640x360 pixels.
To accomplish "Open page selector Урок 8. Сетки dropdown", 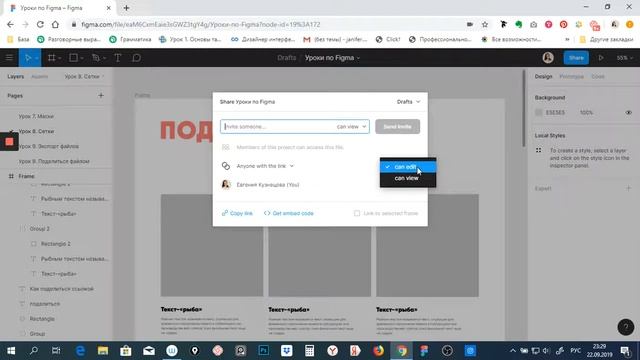I will coord(84,76).
